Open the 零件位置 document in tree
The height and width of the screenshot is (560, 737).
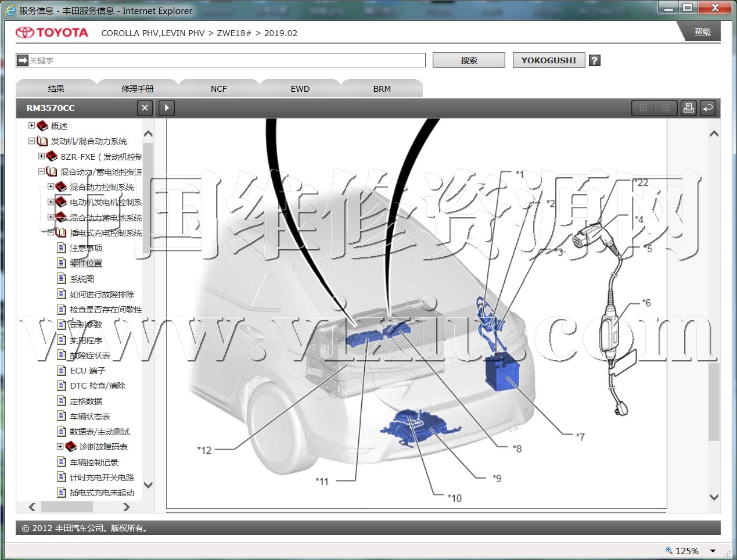pyautogui.click(x=86, y=263)
